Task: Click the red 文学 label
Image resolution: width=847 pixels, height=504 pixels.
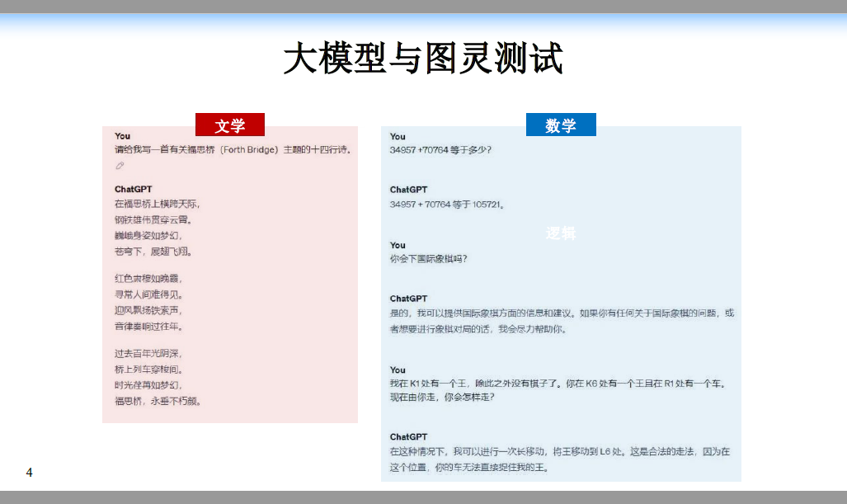Action: 230,125
